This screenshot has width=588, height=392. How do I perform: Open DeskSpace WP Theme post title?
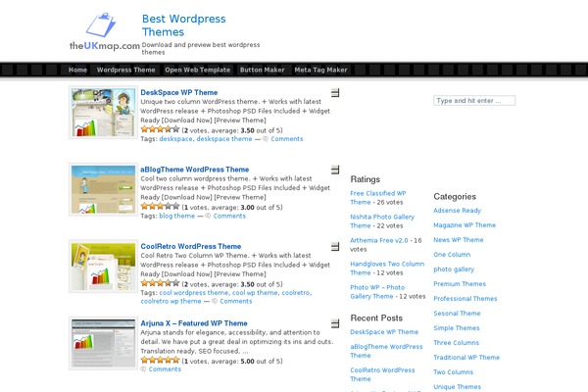click(x=179, y=93)
